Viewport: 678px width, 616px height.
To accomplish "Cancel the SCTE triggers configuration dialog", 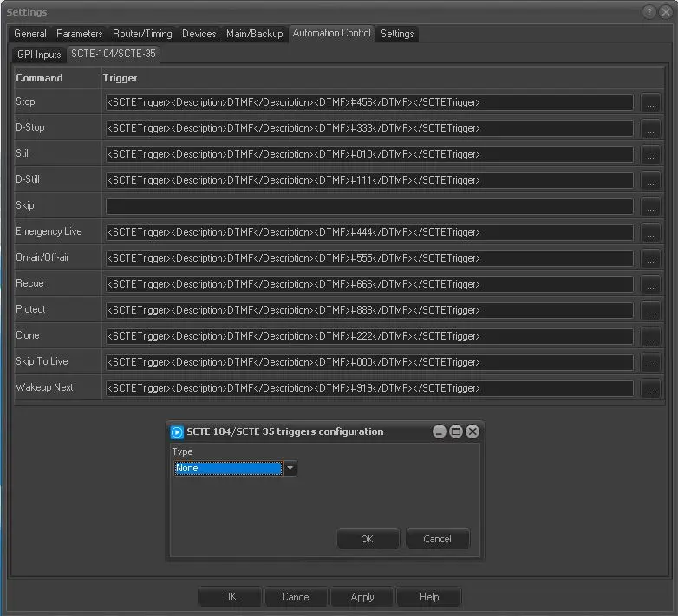I will (x=437, y=539).
